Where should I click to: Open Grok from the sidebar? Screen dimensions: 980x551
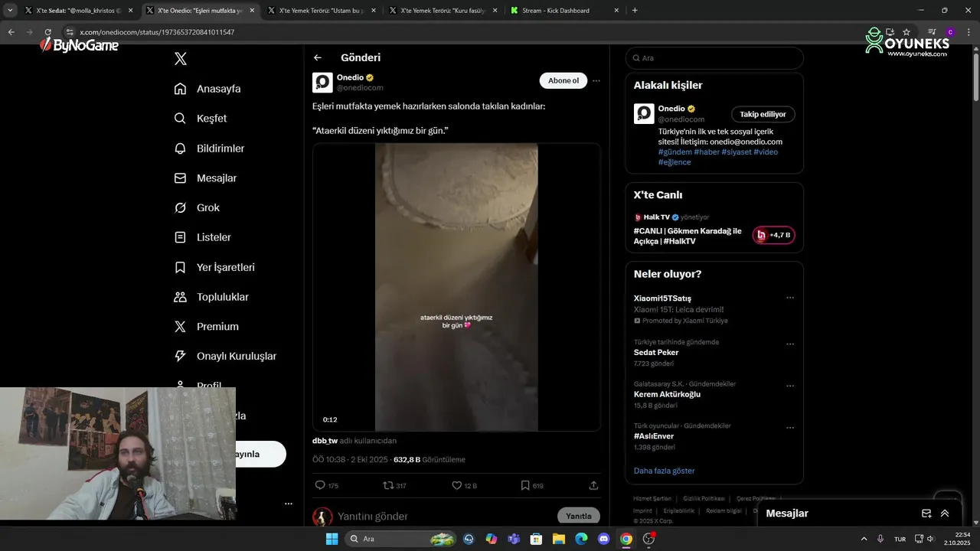tap(197, 208)
